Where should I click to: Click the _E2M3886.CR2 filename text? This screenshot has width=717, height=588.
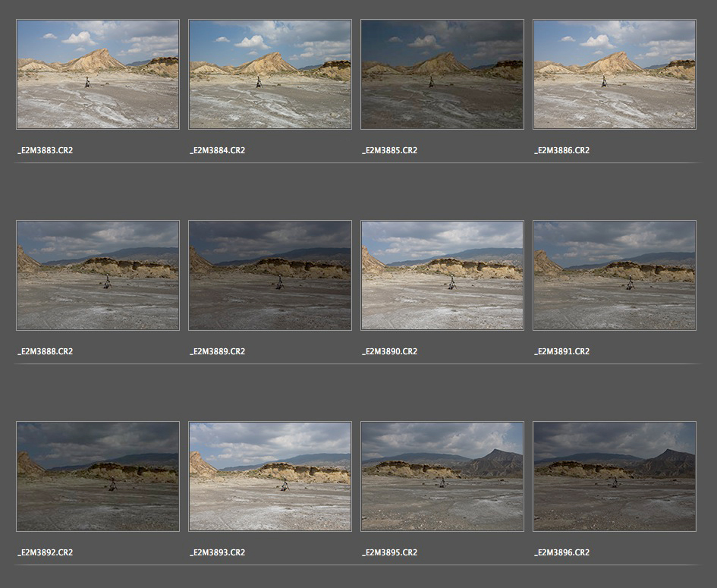561,151
